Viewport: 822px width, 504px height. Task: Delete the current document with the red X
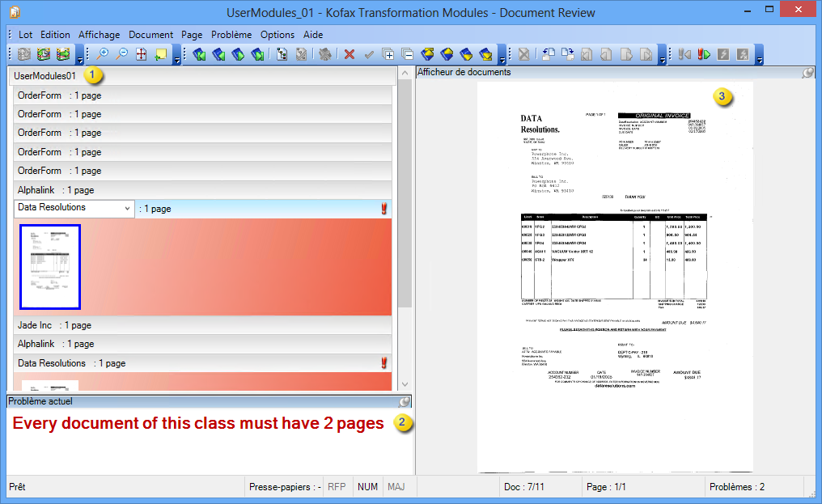tap(349, 54)
